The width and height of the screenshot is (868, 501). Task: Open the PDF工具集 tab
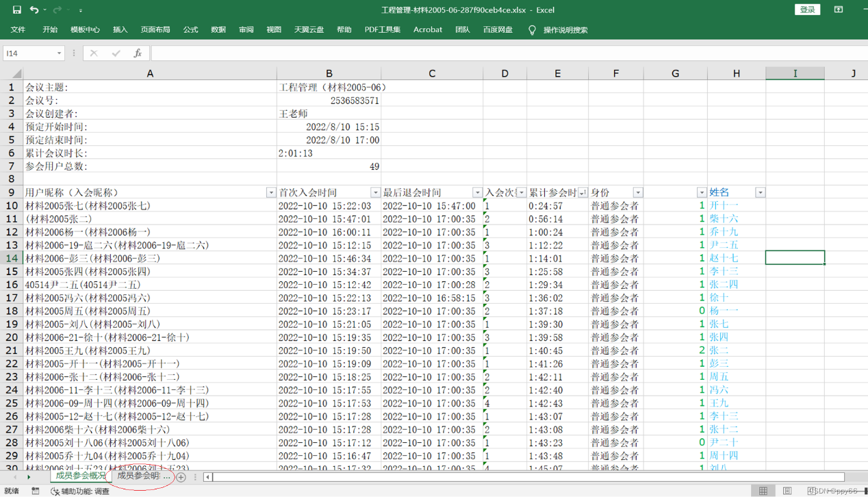point(383,30)
